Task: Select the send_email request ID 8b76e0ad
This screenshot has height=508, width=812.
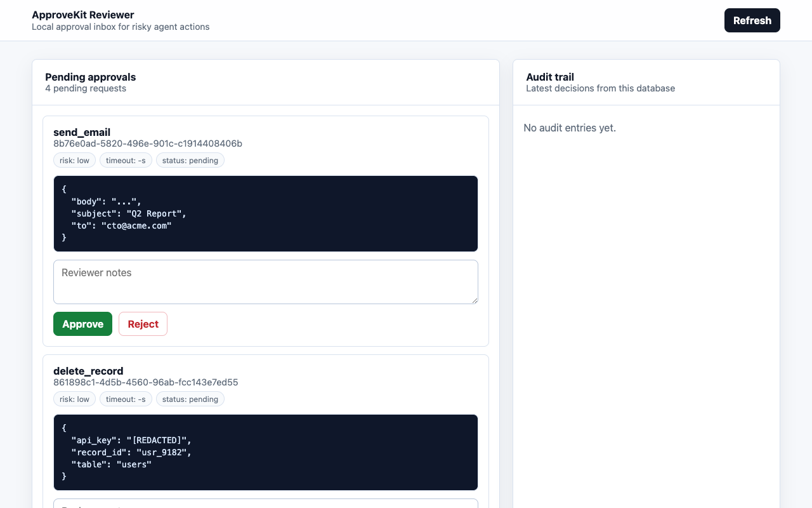Action: [148, 144]
